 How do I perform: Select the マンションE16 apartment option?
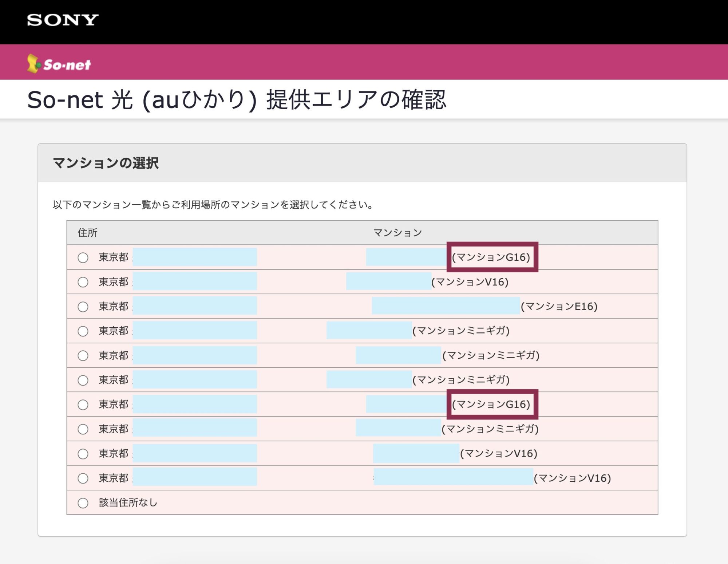(83, 306)
